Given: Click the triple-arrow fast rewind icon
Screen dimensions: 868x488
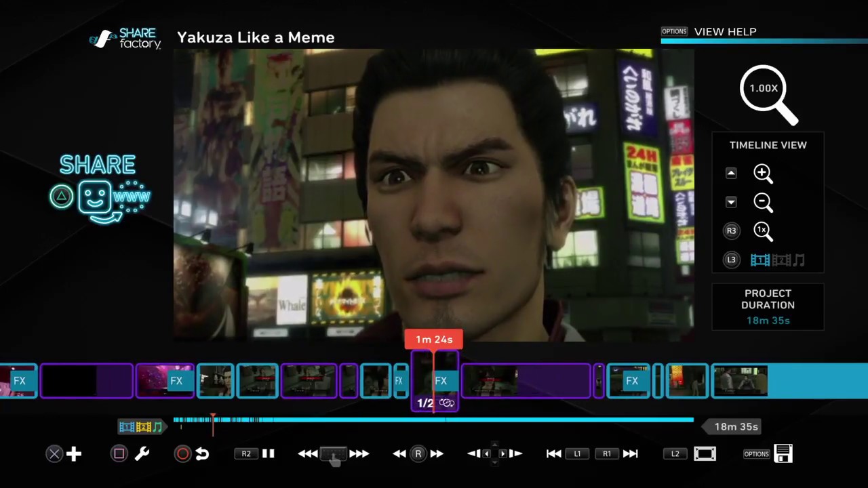Looking at the screenshot, I should click(308, 454).
